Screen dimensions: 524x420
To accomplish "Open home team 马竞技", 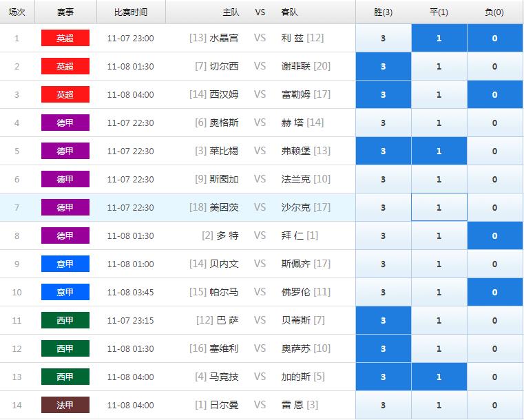I will coord(224,377).
